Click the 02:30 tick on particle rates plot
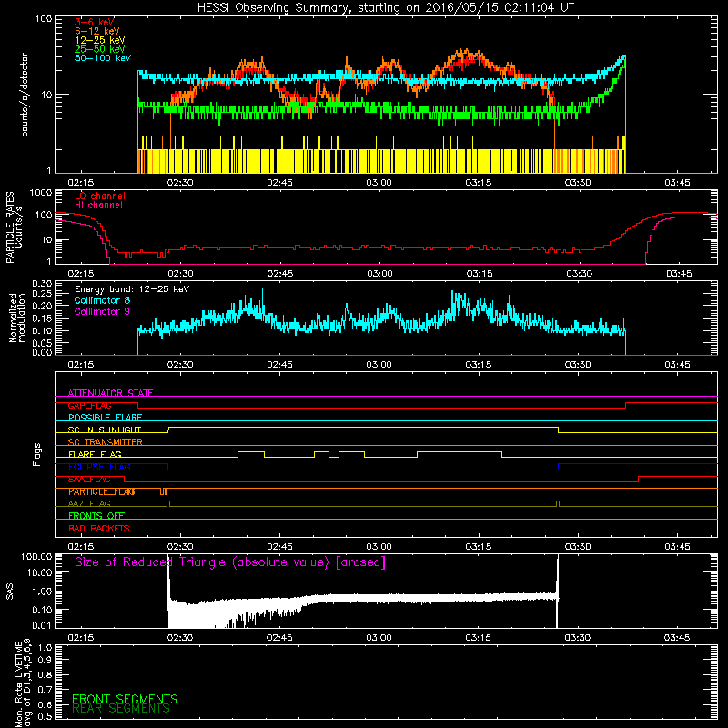Screen dimensions: 728x728 point(180,274)
